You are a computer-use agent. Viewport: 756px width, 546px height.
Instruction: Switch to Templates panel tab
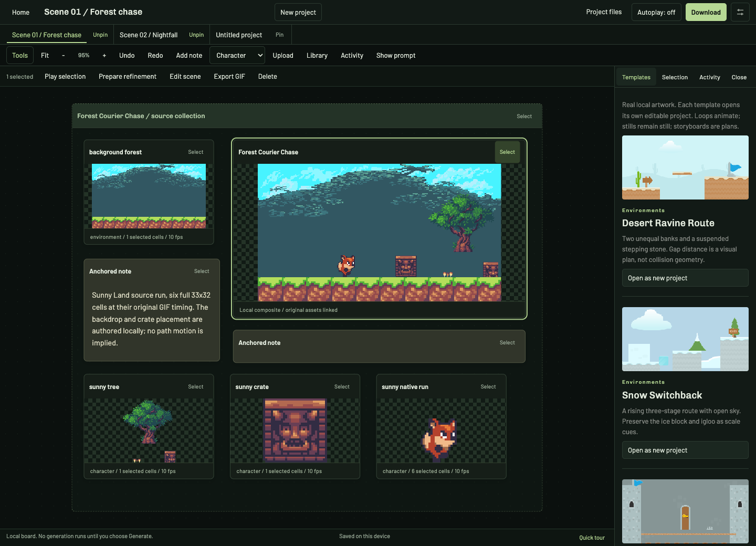pyautogui.click(x=636, y=77)
